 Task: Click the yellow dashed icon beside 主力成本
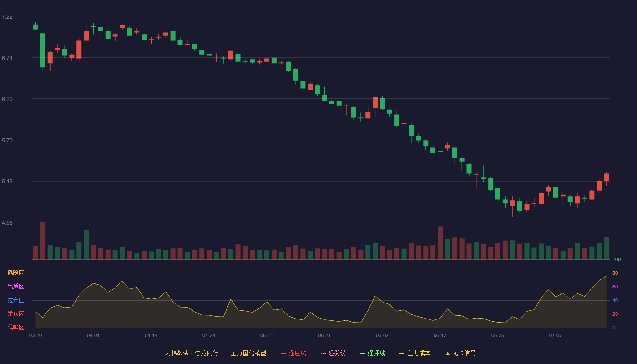(x=402, y=353)
